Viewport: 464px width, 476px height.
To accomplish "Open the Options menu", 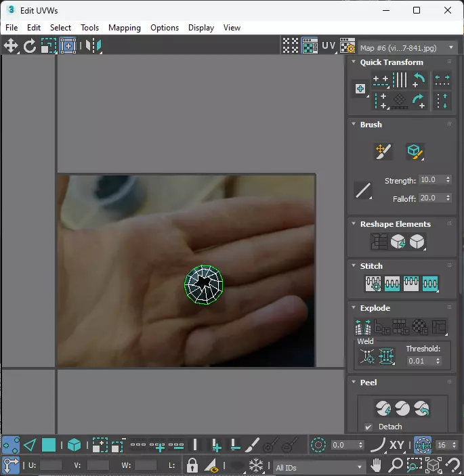I will [165, 28].
